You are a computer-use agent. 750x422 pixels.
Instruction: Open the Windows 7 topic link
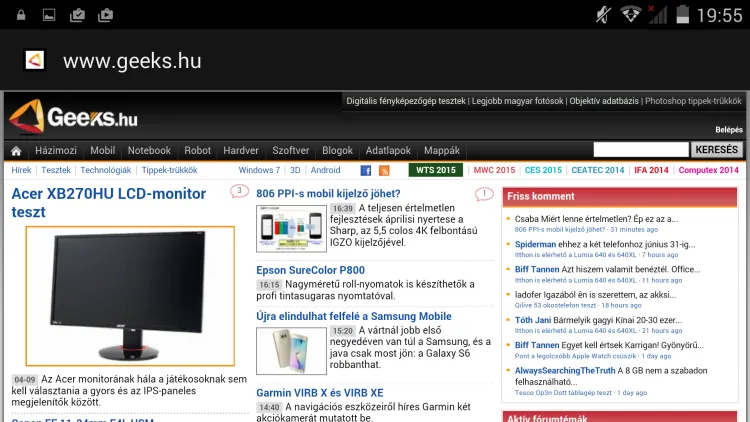(259, 170)
